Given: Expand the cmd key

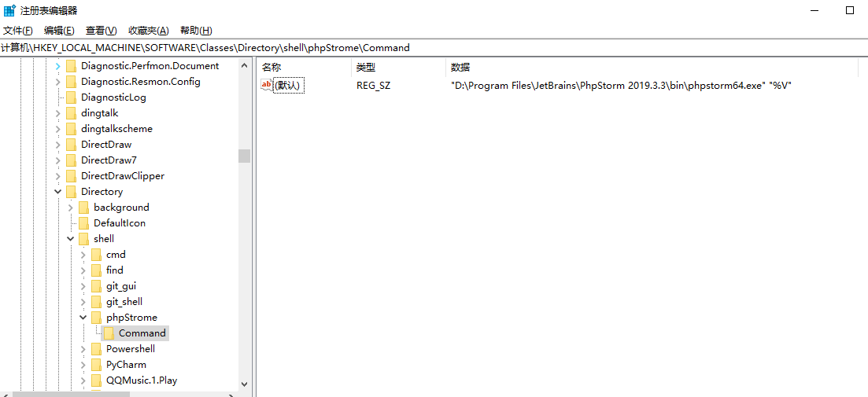Looking at the screenshot, I should coord(83,255).
